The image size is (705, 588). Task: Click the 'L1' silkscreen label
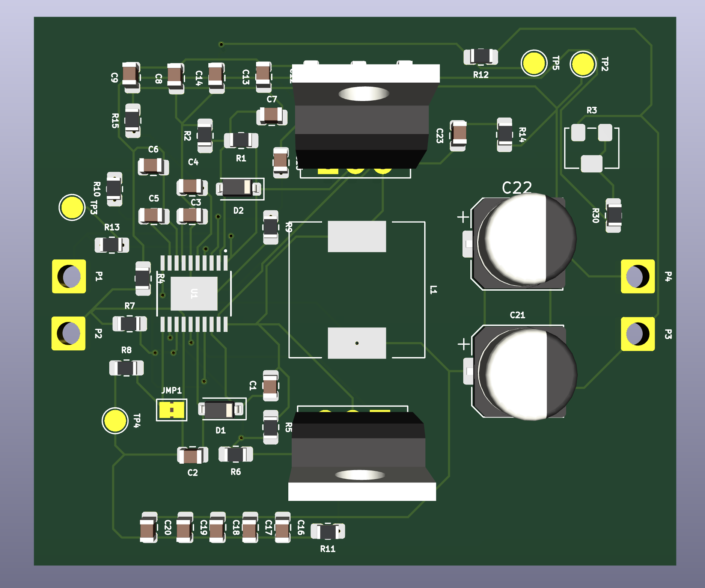pyautogui.click(x=434, y=289)
